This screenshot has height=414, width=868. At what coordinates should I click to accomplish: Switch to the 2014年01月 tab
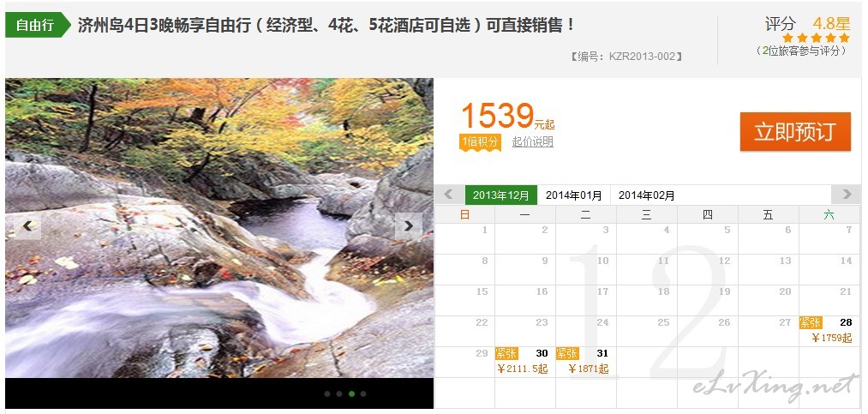[573, 195]
